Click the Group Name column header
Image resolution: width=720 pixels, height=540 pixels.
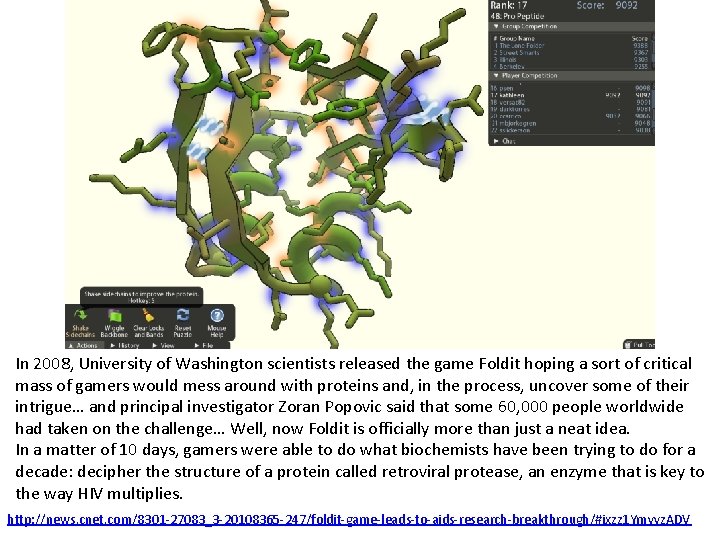pos(517,39)
